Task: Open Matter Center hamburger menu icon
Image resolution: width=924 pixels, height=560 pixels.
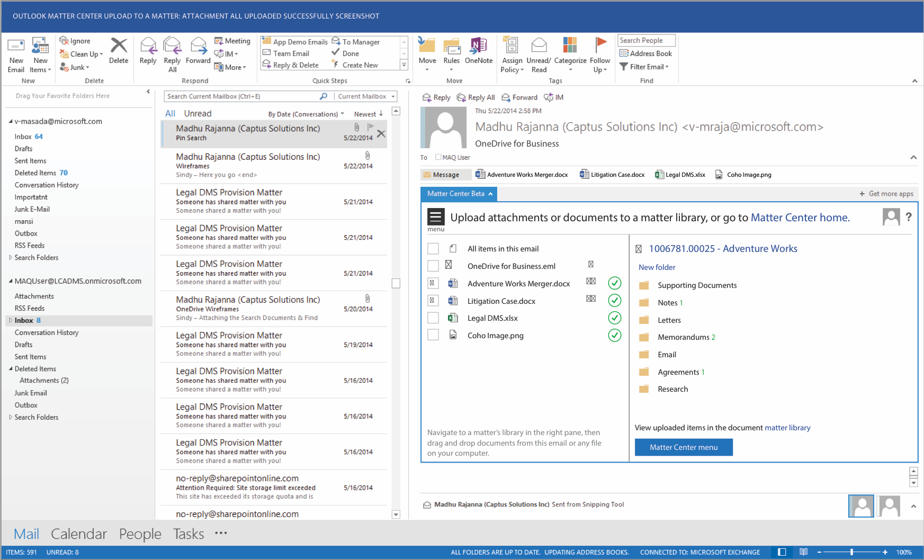Action: pos(436,216)
